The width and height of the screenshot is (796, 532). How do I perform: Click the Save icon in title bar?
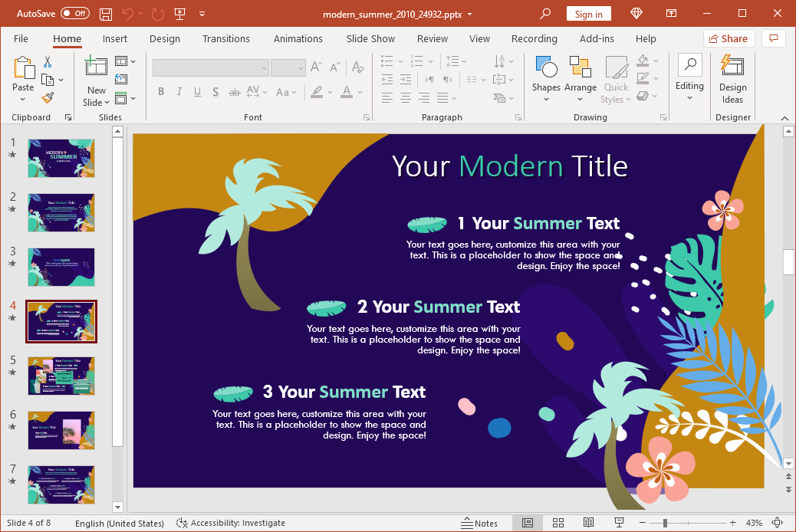click(106, 14)
